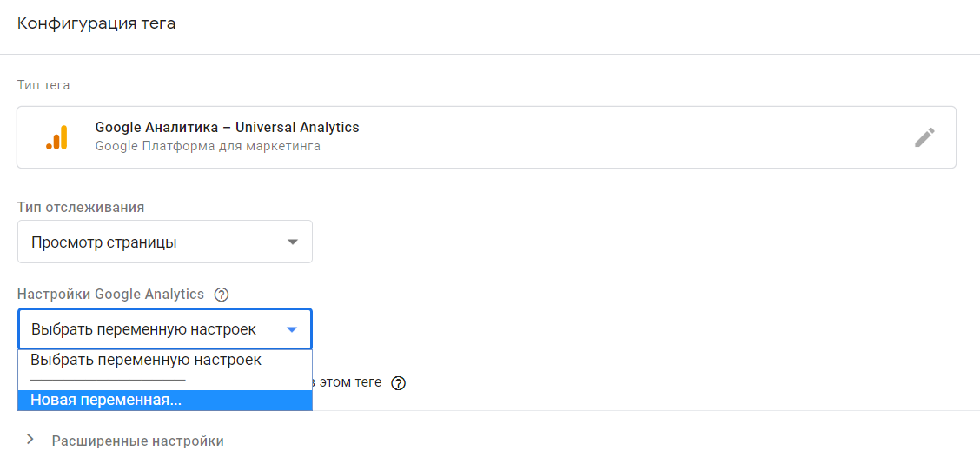The height and width of the screenshot is (464, 980).
Task: Click the Google Платформа для маркетинга subtitle
Action: [209, 148]
